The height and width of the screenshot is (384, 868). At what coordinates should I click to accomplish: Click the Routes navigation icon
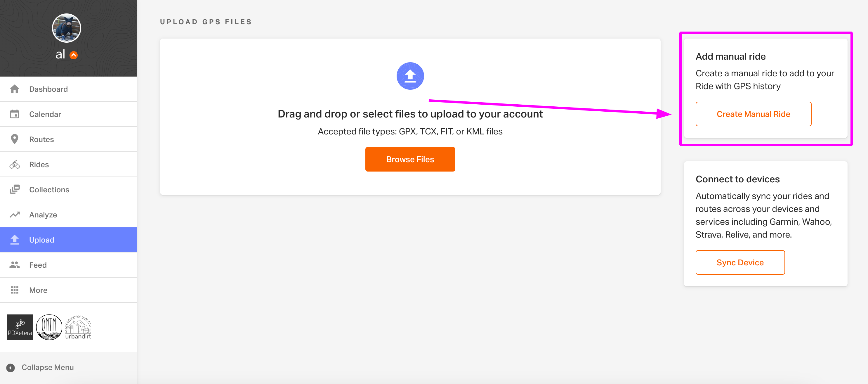click(x=15, y=139)
